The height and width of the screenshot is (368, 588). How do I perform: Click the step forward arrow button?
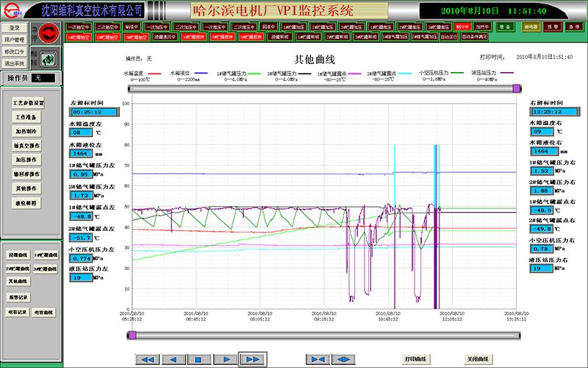(x=224, y=359)
